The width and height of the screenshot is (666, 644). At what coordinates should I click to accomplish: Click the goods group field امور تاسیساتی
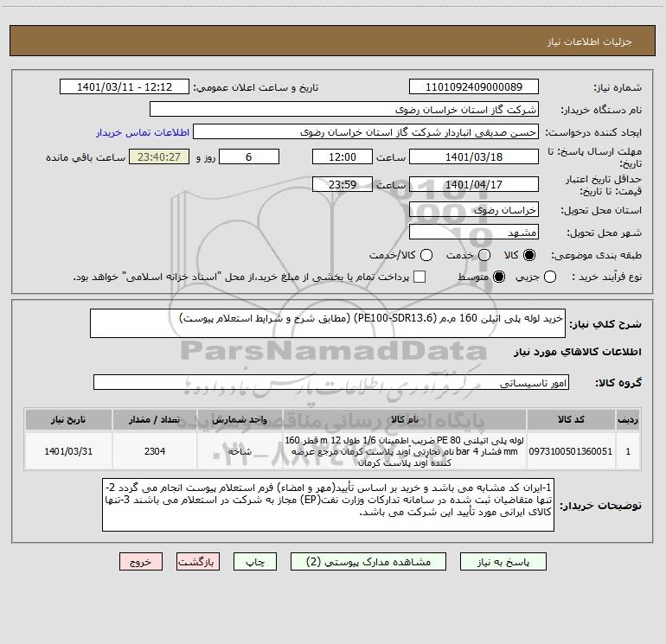point(331,382)
